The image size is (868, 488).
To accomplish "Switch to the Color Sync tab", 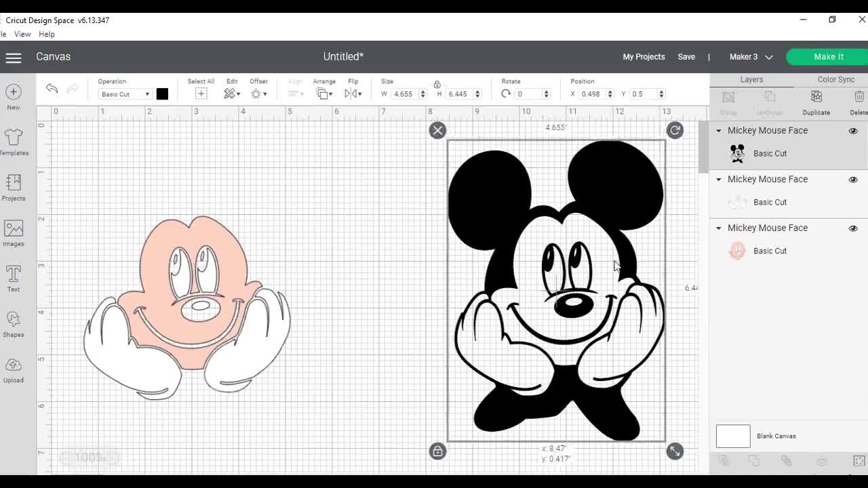I will click(835, 79).
